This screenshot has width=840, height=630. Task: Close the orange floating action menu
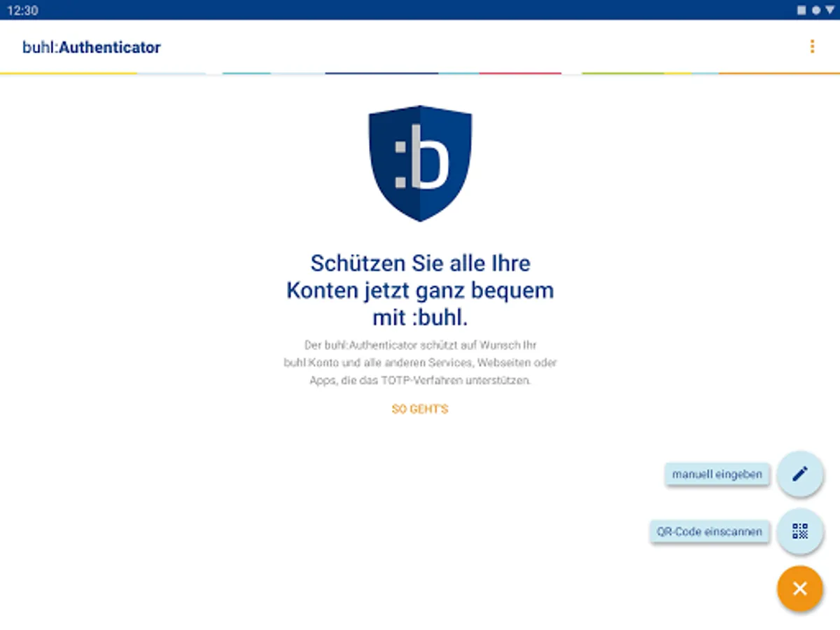click(800, 589)
